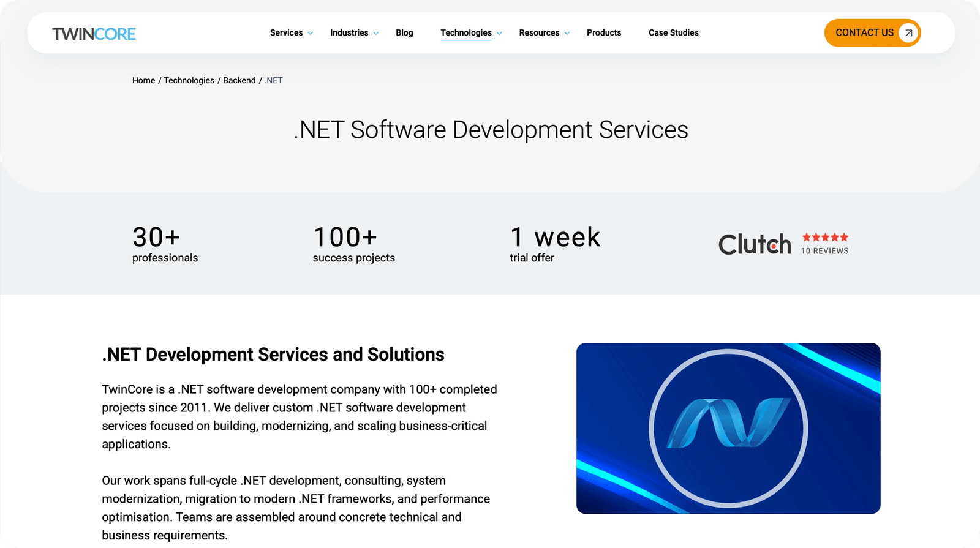
Task: Expand the Services dropdown chevron
Action: coord(311,33)
